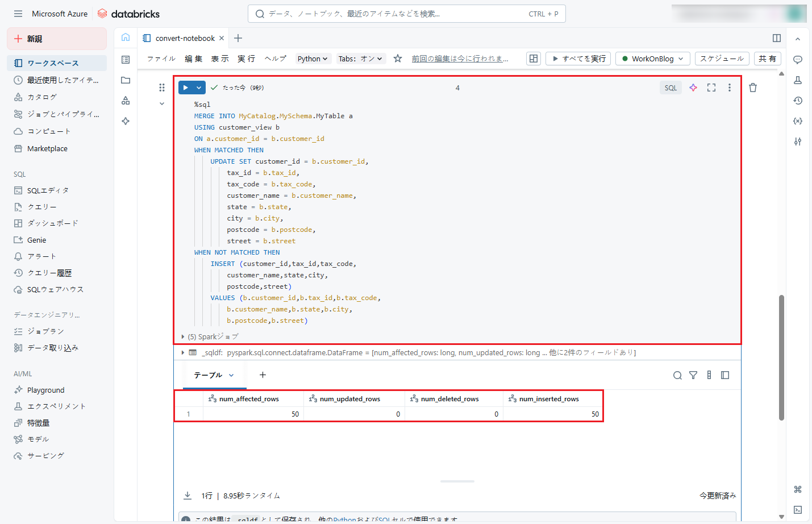This screenshot has height=524, width=812.
Task: Expand the Spark jobs section
Action: pyautogui.click(x=182, y=336)
